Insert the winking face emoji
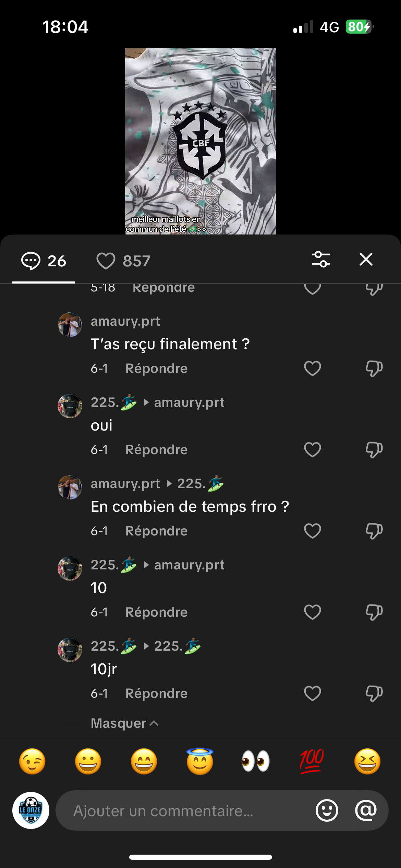Screen dimensions: 401x868 (x=32, y=761)
